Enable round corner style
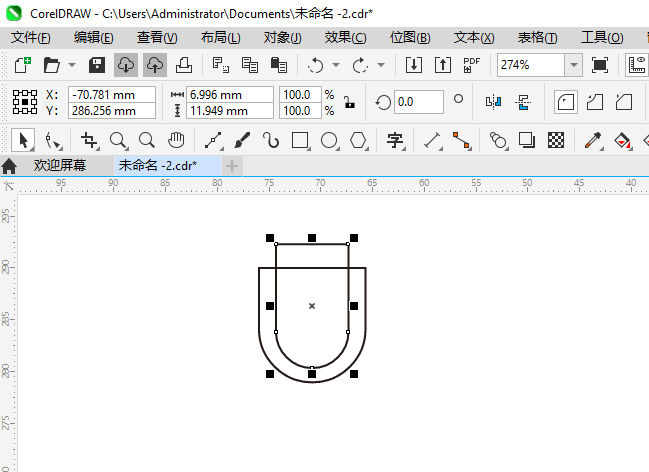Image resolution: width=649 pixels, height=472 pixels. [565, 102]
